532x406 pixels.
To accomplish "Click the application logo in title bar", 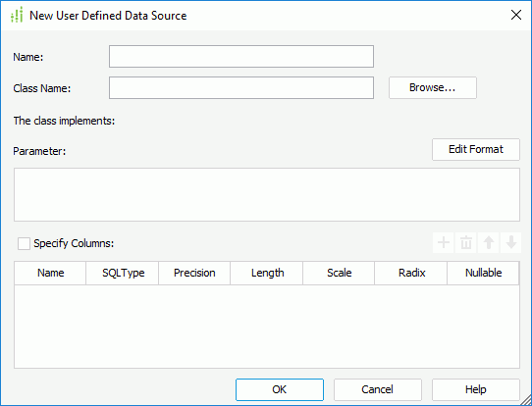I will click(17, 16).
